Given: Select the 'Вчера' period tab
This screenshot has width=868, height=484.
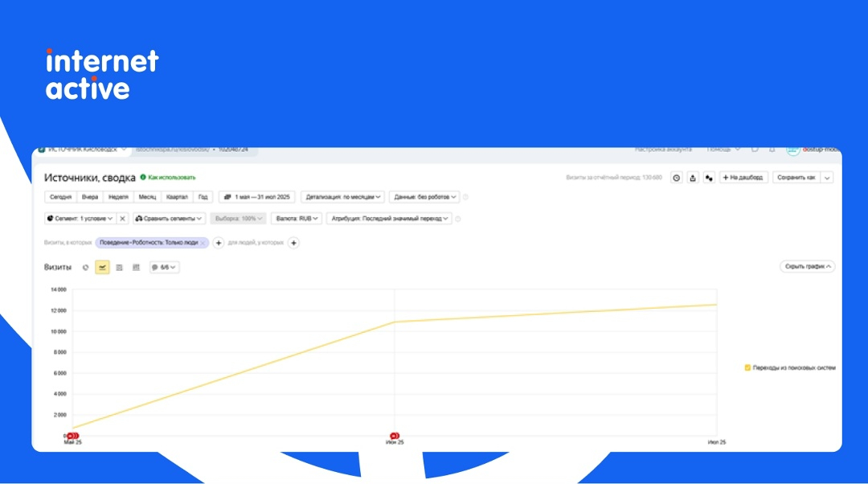Looking at the screenshot, I should click(90, 197).
